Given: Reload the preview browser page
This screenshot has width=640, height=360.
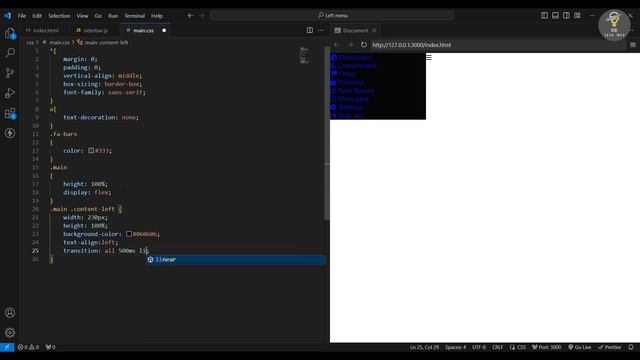Looking at the screenshot, I should 364,44.
